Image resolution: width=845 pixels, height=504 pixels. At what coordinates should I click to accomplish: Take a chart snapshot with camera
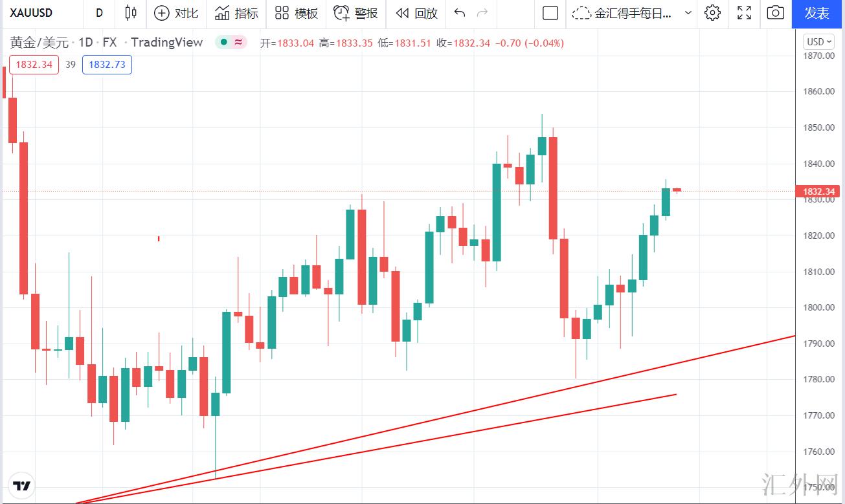[775, 13]
